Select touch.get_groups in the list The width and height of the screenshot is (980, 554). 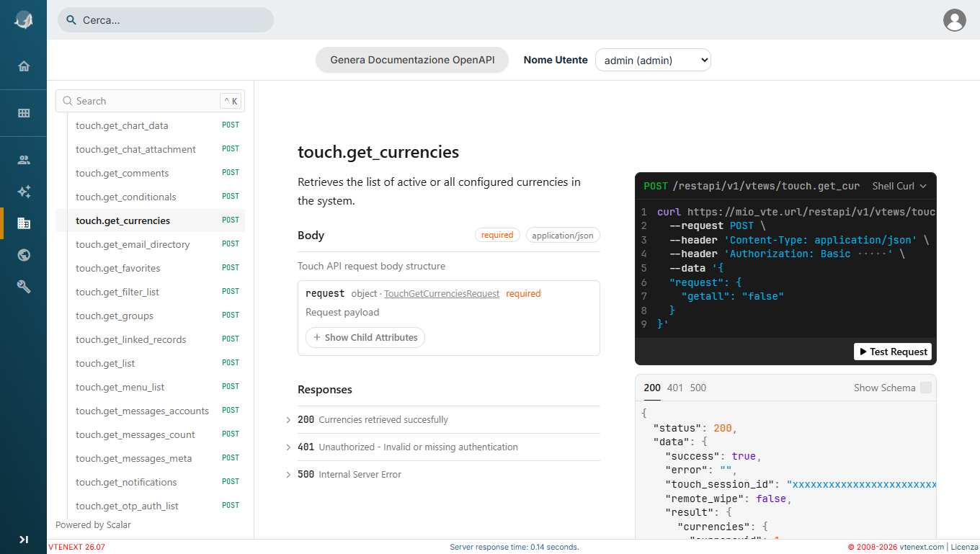(x=150, y=316)
